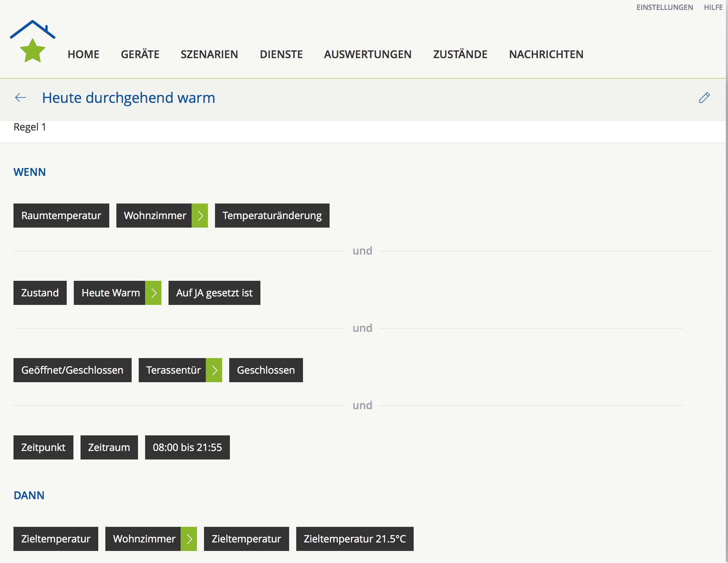
Task: Go to the HOME menu item
Action: (x=83, y=54)
